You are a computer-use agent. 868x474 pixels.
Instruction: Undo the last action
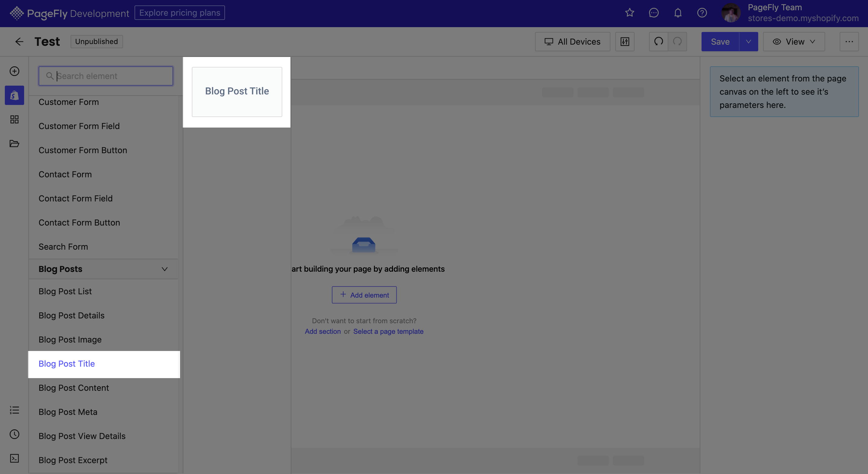(658, 41)
